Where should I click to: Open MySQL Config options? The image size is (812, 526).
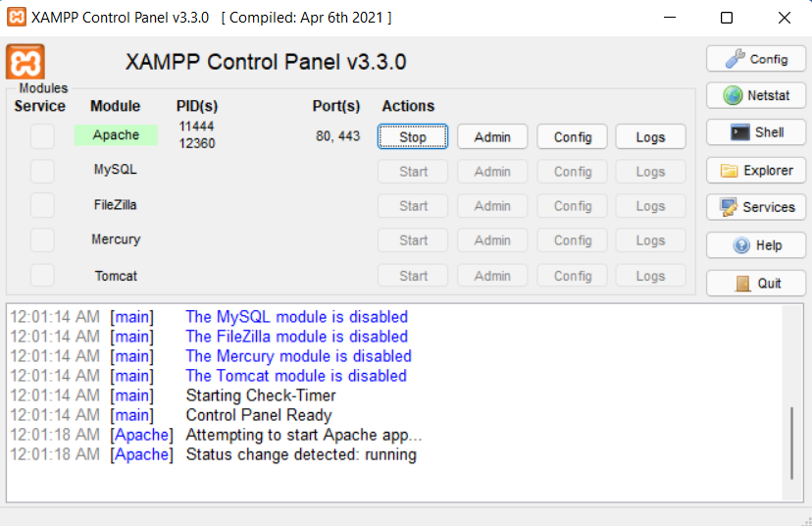(x=573, y=172)
